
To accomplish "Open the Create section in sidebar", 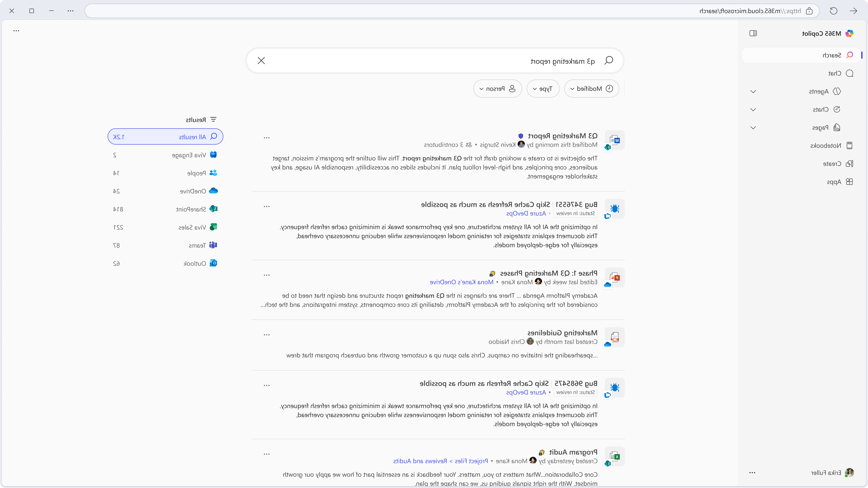I will (x=838, y=164).
